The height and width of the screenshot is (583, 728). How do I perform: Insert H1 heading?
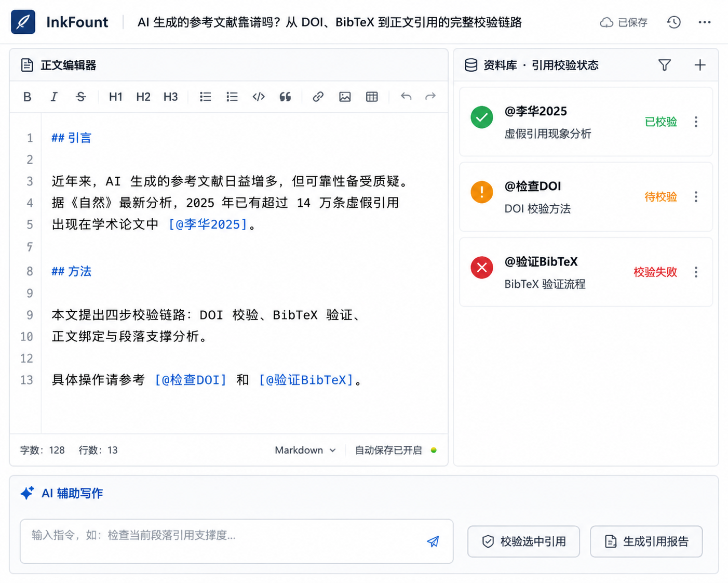tap(115, 97)
